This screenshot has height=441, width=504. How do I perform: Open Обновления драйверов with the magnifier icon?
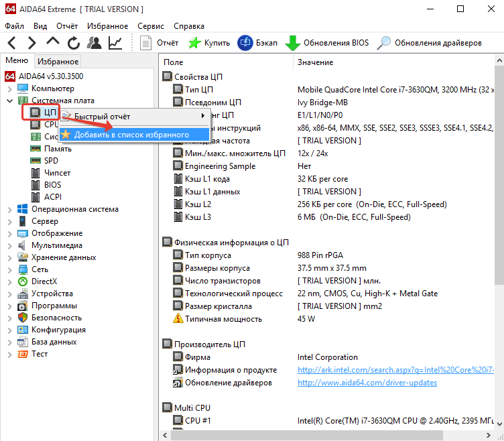coord(430,43)
